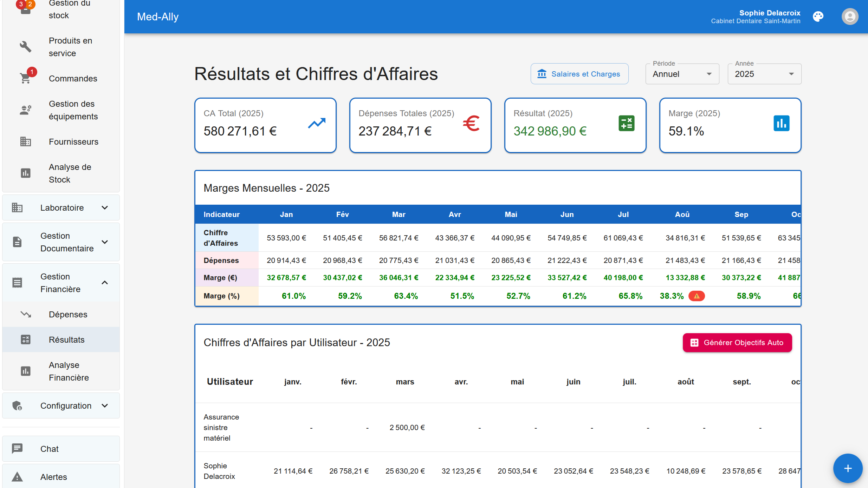Expand the Gestion Documentaire chevron

pos(105,242)
